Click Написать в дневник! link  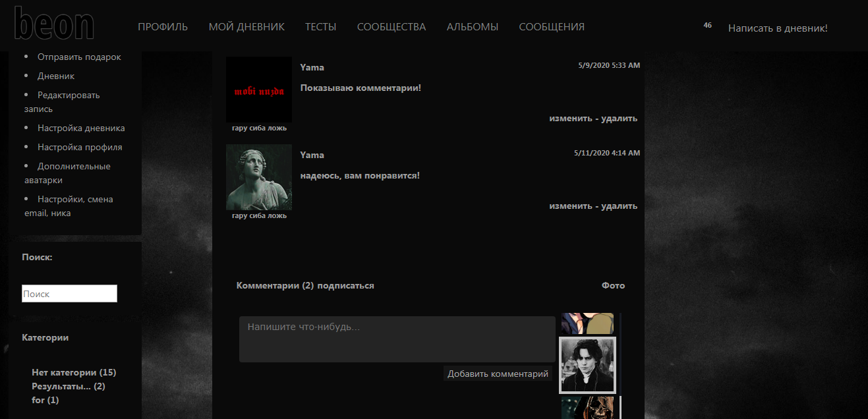click(x=777, y=28)
